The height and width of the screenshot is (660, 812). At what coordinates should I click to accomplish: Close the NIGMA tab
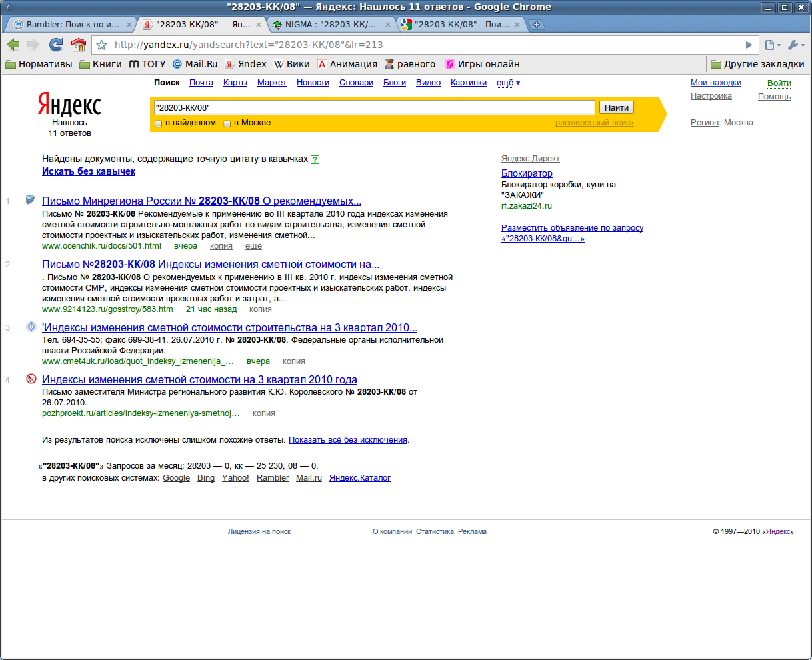388,25
